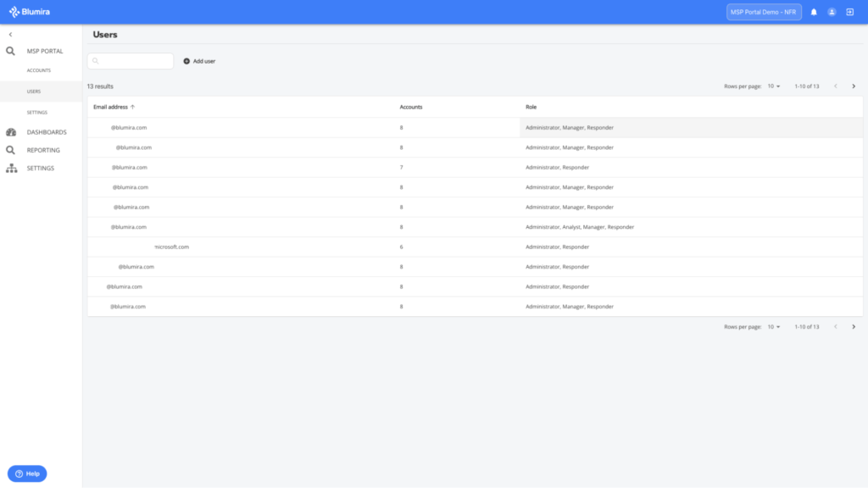Open Reporting via its magnifier icon
Viewport: 868px width, 488px height.
click(10, 150)
